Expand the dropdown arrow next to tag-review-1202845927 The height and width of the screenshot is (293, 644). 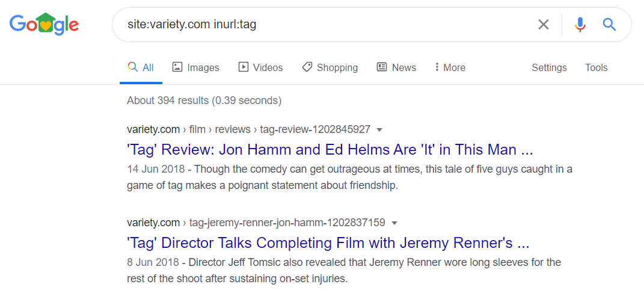point(379,130)
